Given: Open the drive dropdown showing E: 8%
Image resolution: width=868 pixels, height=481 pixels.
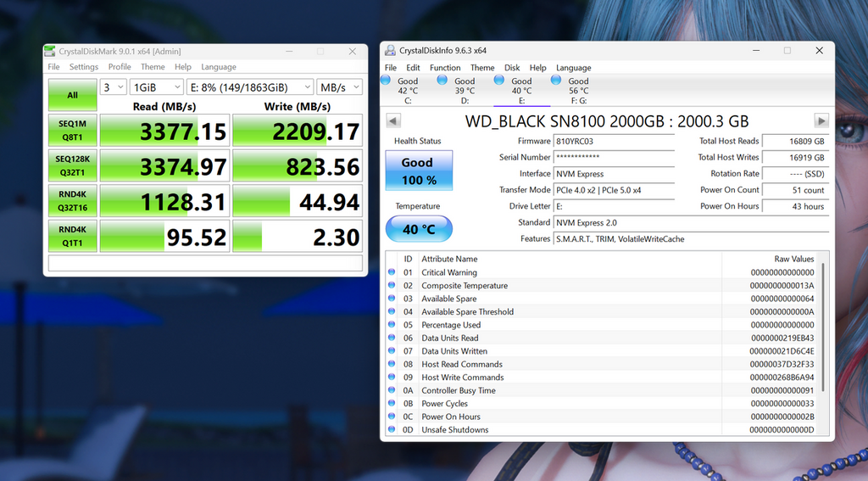Looking at the screenshot, I should coord(250,87).
